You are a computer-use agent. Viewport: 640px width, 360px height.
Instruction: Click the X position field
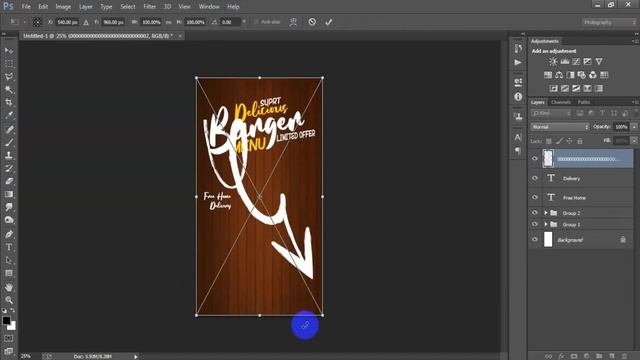pyautogui.click(x=67, y=22)
